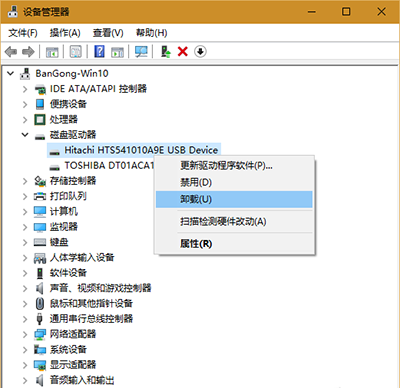Open the 操作(A) menu
The width and height of the screenshot is (400, 388).
[65, 33]
